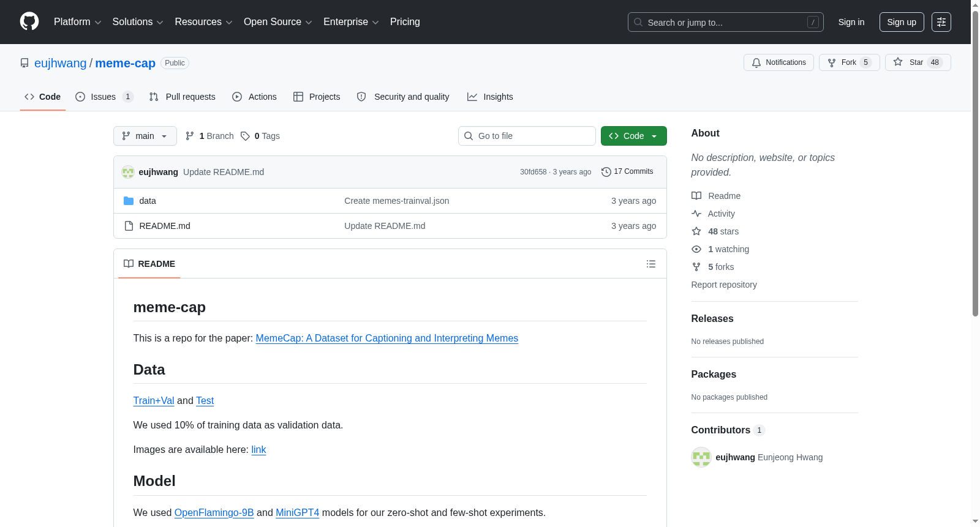Open the Security and quality tab
The height and width of the screenshot is (527, 980).
[x=403, y=97]
